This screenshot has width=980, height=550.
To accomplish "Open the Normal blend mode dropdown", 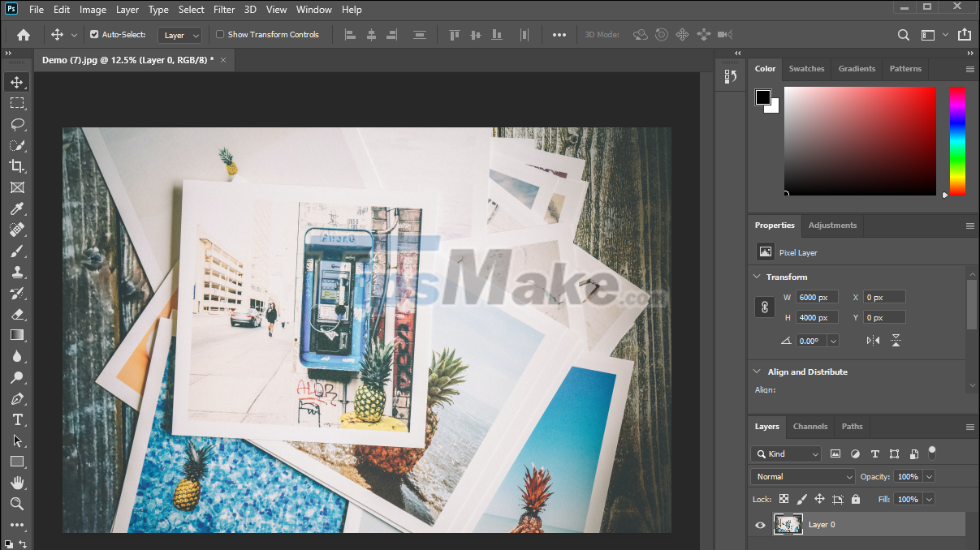I will tap(803, 477).
